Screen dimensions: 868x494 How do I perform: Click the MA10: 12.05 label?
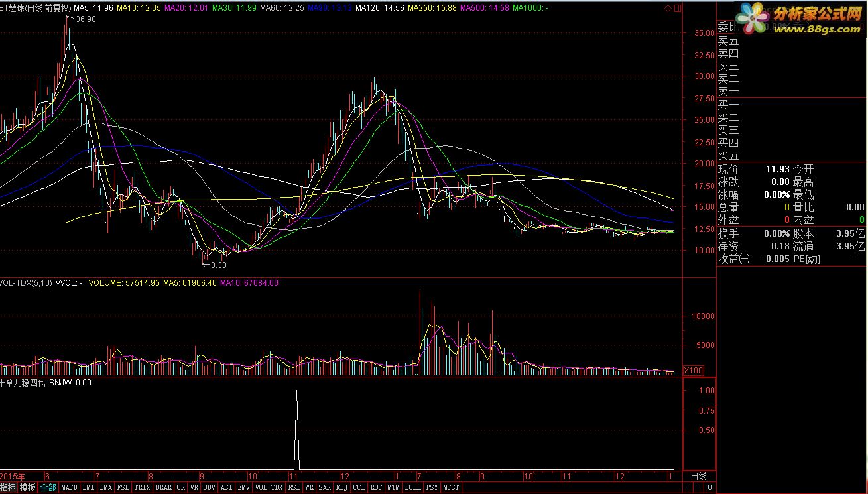[139, 8]
